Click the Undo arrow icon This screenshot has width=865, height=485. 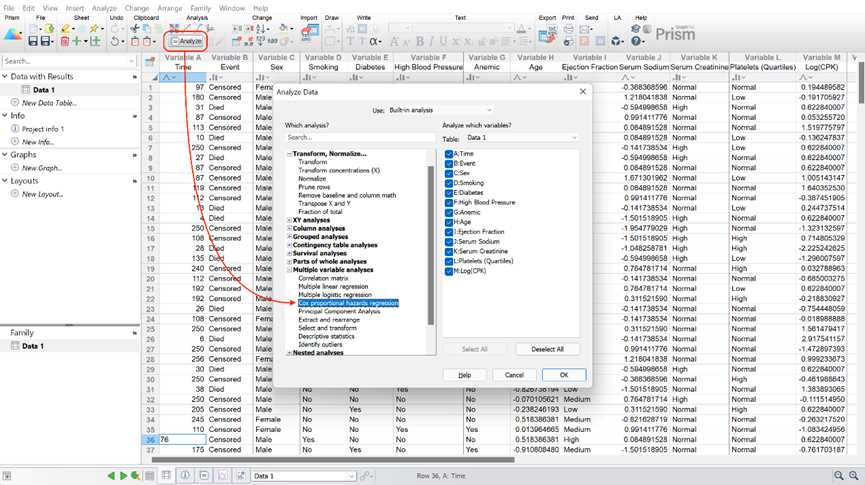(x=114, y=41)
